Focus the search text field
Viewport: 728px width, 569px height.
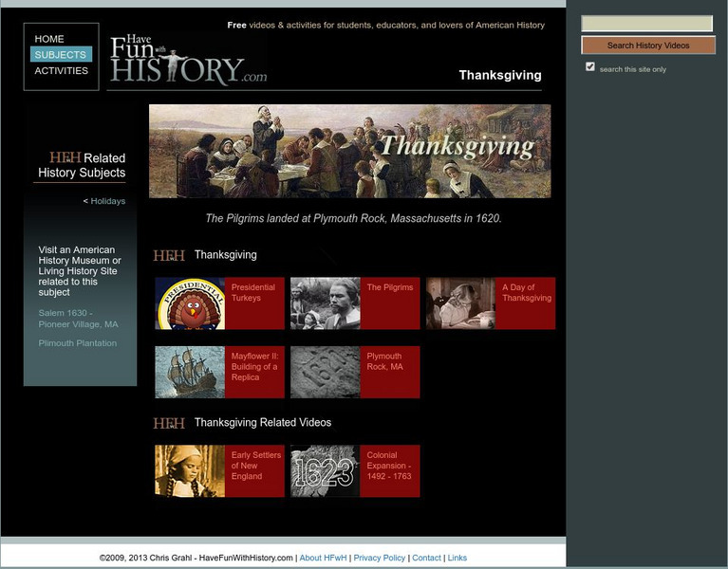[646, 24]
